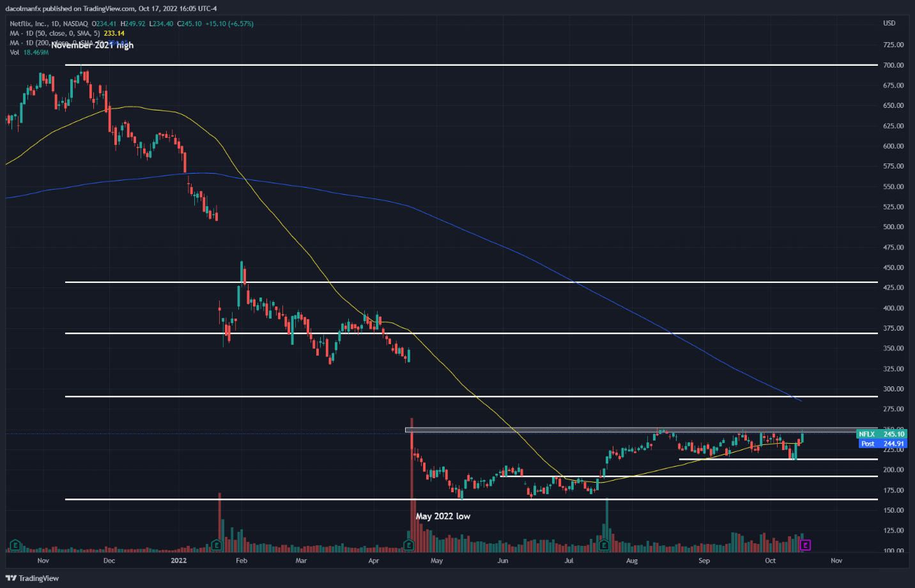Click the 300.00 price axis label
This screenshot has height=588, width=915.
pos(893,389)
